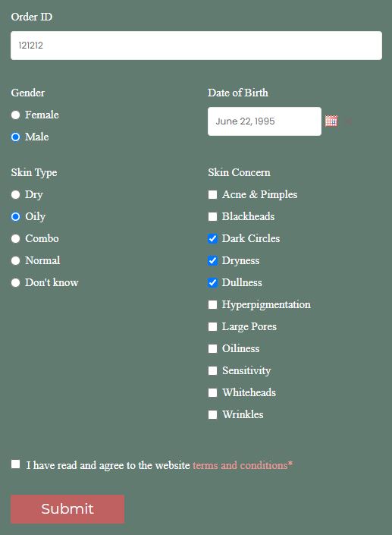Viewport: 392px width, 535px height.
Task: Choose Combo skin type
Action: click(15, 238)
